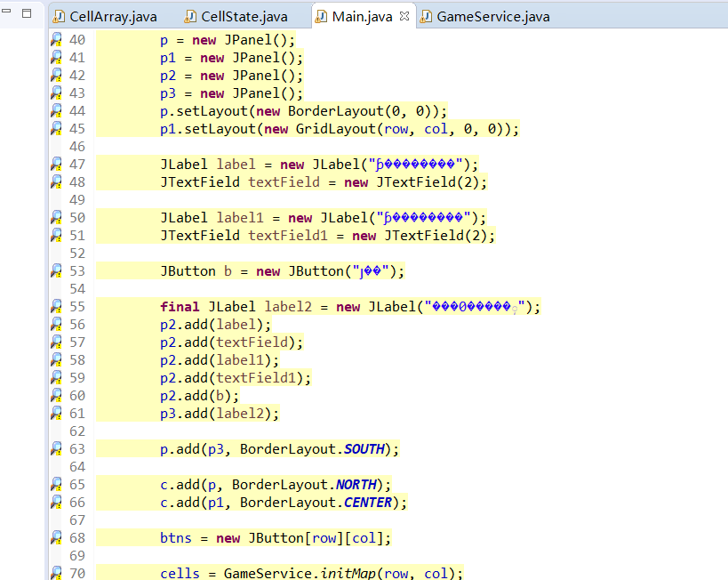This screenshot has height=580, width=728.
Task: Click 'btns' on line 68
Action: (x=175, y=537)
